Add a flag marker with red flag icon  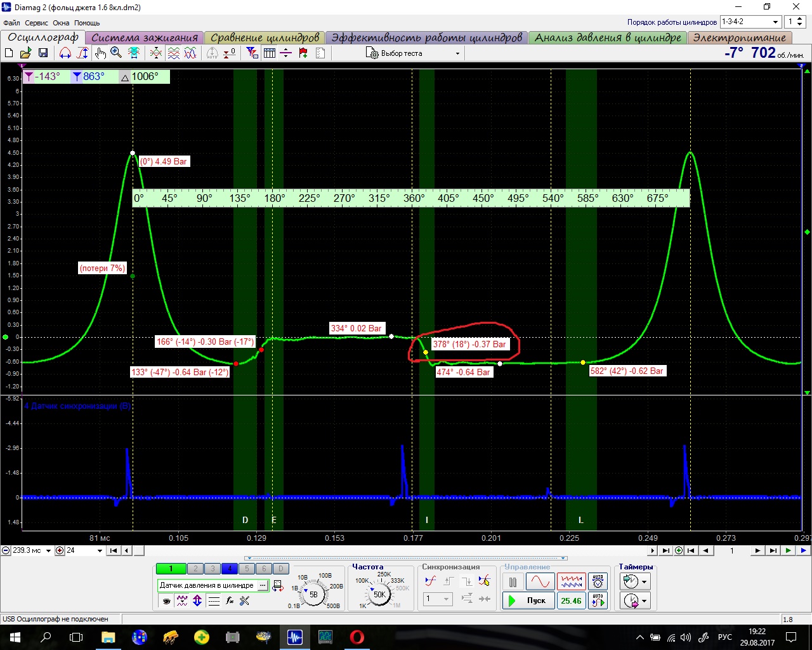point(303,53)
